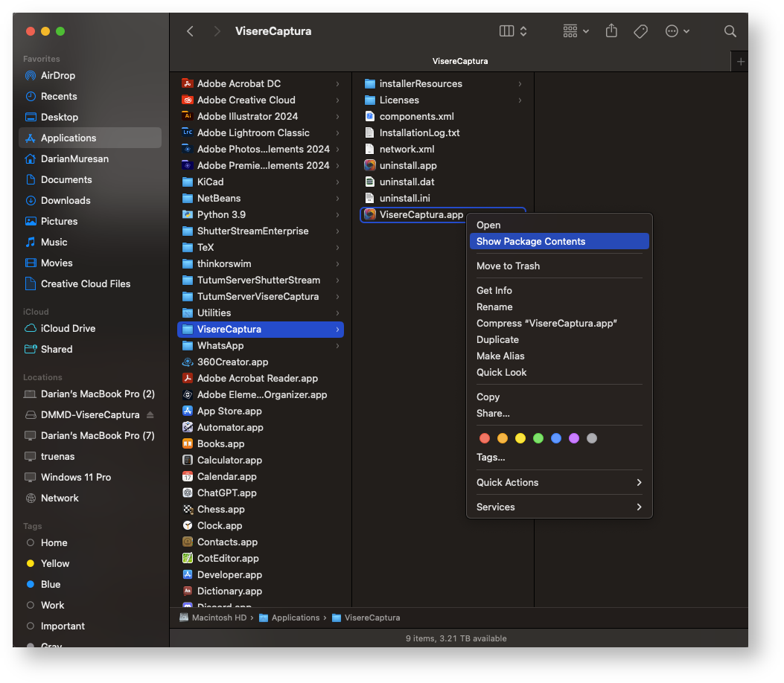Viewport: 784px width, 683px height.
Task: Click the Search magnifier icon in toolbar
Action: pos(730,31)
